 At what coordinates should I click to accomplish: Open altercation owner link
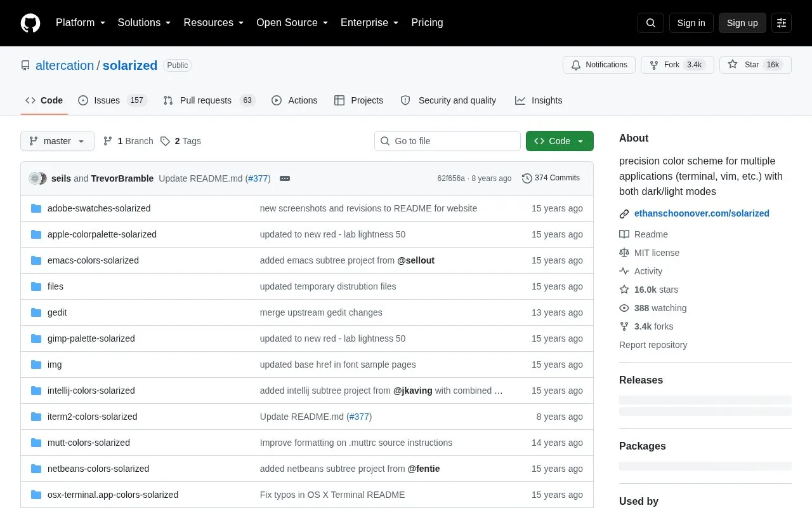pyautogui.click(x=65, y=65)
